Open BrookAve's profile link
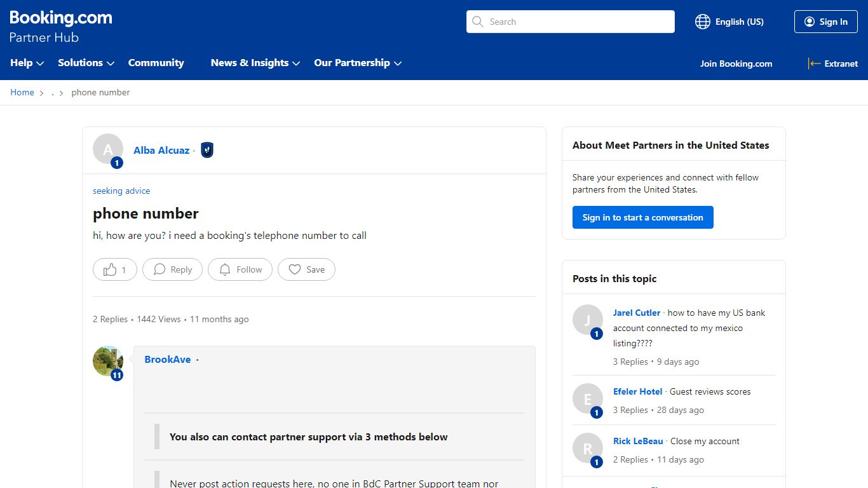This screenshot has width=868, height=488. 168,360
